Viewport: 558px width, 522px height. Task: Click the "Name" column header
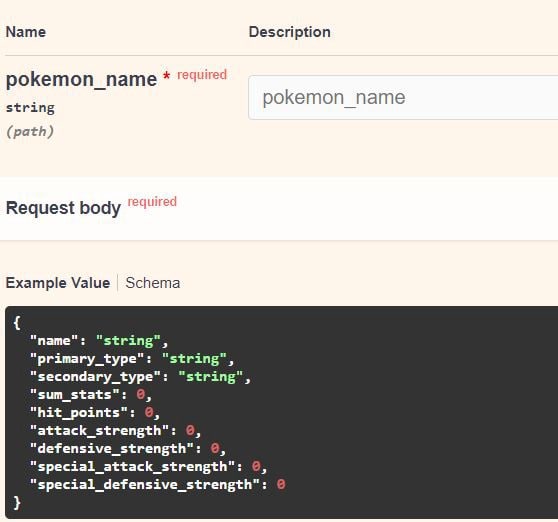click(26, 32)
